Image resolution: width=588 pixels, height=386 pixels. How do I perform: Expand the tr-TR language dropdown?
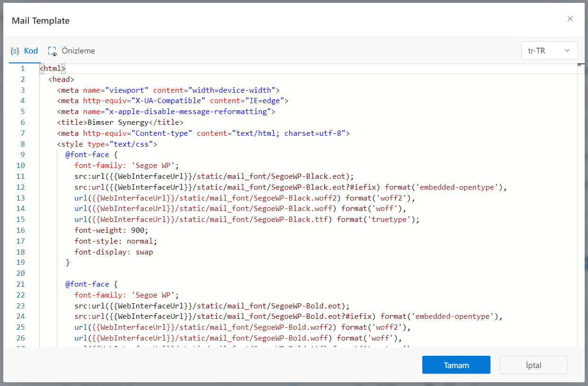tap(549, 51)
